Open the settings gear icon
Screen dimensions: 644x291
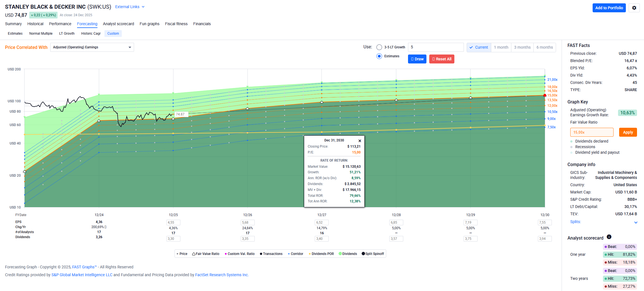634,8
